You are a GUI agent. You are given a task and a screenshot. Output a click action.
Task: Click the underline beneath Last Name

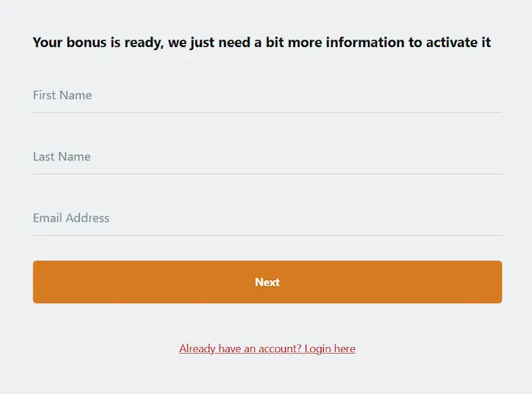pyautogui.click(x=268, y=174)
